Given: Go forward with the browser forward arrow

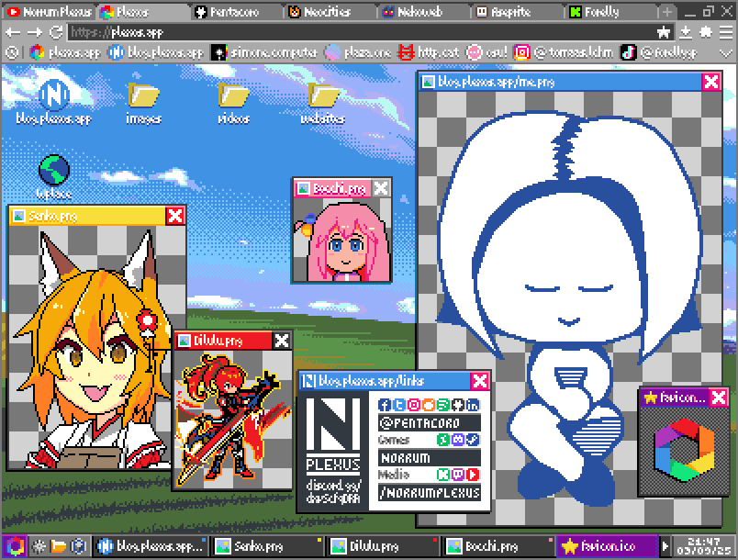Looking at the screenshot, I should click(34, 32).
